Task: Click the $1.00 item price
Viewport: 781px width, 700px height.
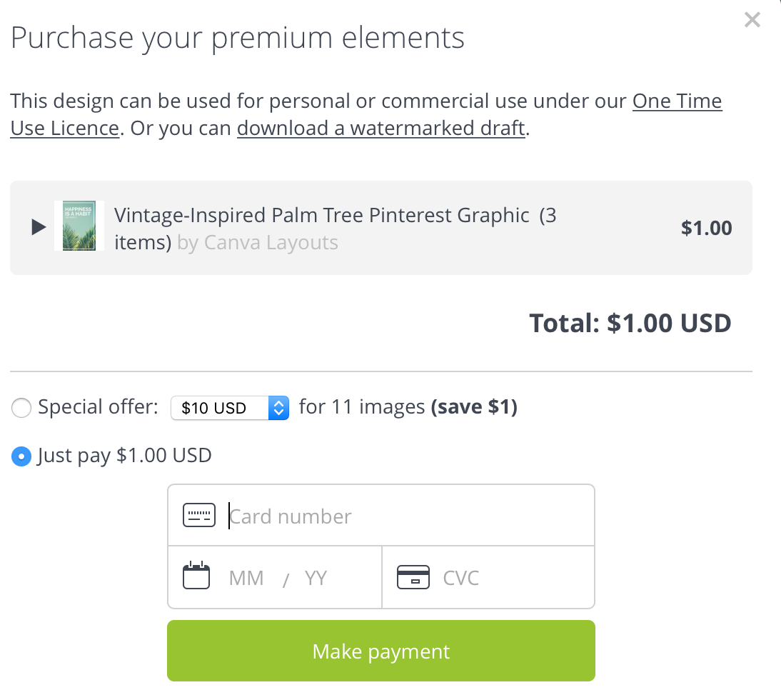Action: pyautogui.click(x=706, y=228)
